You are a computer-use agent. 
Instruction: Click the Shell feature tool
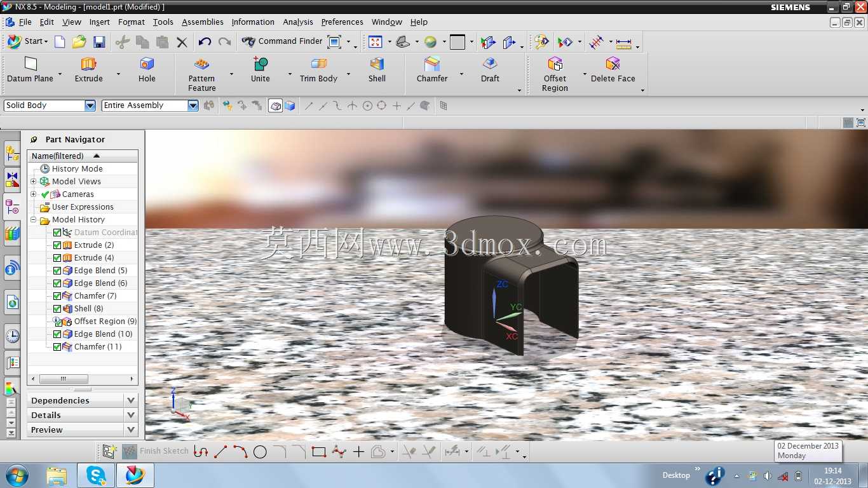coord(377,70)
